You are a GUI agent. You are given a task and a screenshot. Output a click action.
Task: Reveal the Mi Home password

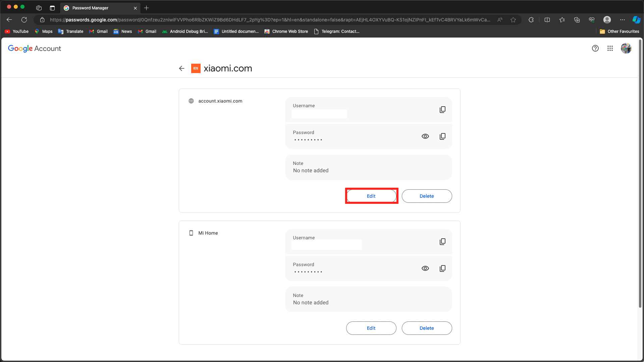tap(425, 268)
